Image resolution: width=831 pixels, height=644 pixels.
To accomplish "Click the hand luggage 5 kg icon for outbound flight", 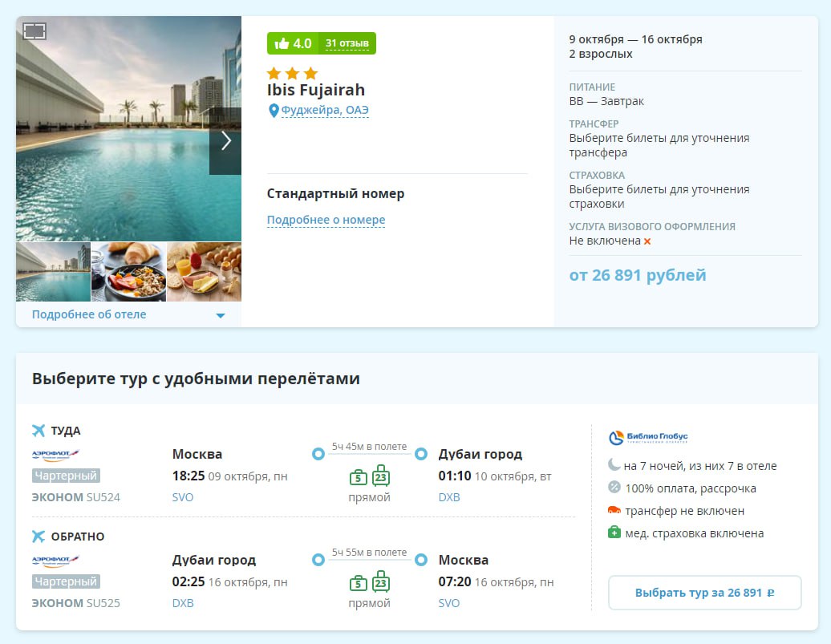I will tap(359, 477).
